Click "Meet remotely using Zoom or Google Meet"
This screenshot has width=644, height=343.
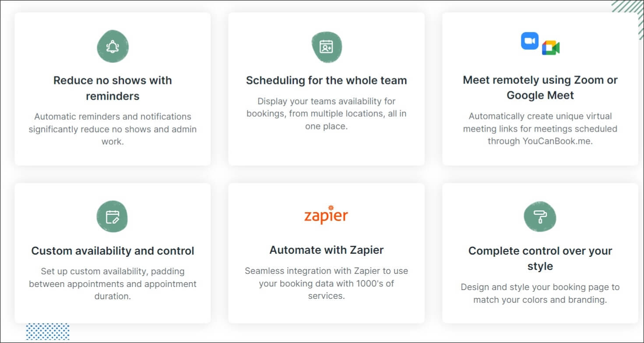[x=540, y=87]
